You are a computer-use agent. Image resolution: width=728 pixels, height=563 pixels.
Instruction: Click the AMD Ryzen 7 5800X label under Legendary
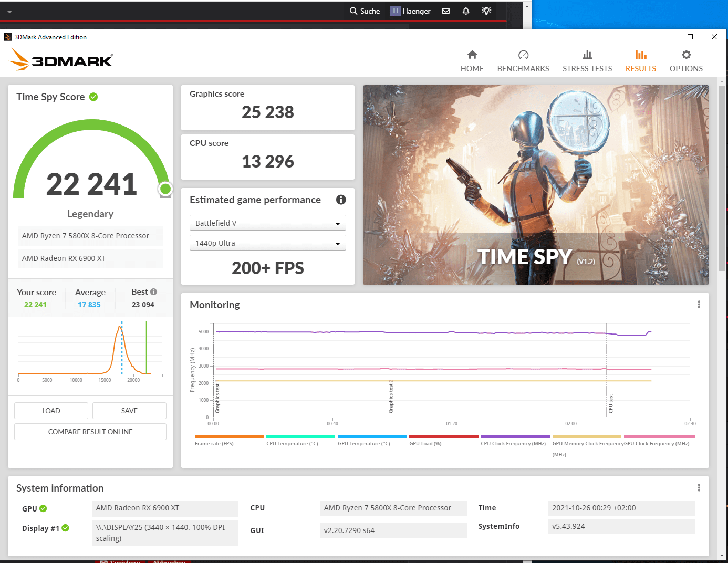90,236
